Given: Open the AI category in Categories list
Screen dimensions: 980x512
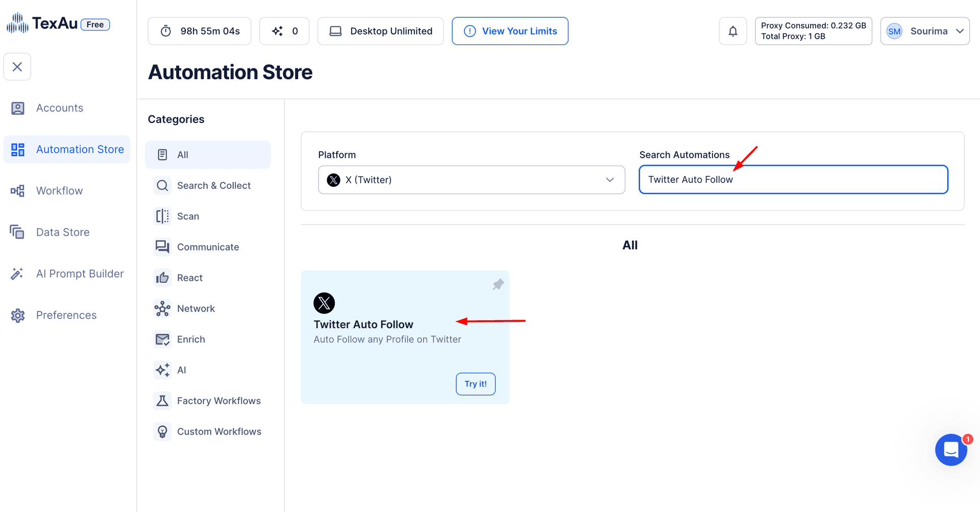Looking at the screenshot, I should tap(181, 370).
